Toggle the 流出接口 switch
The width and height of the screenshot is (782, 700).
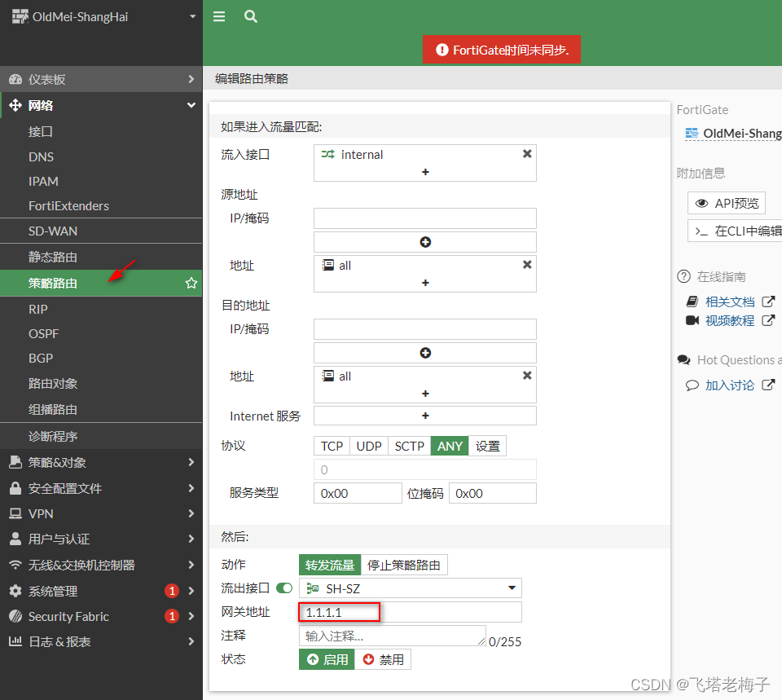pos(284,588)
